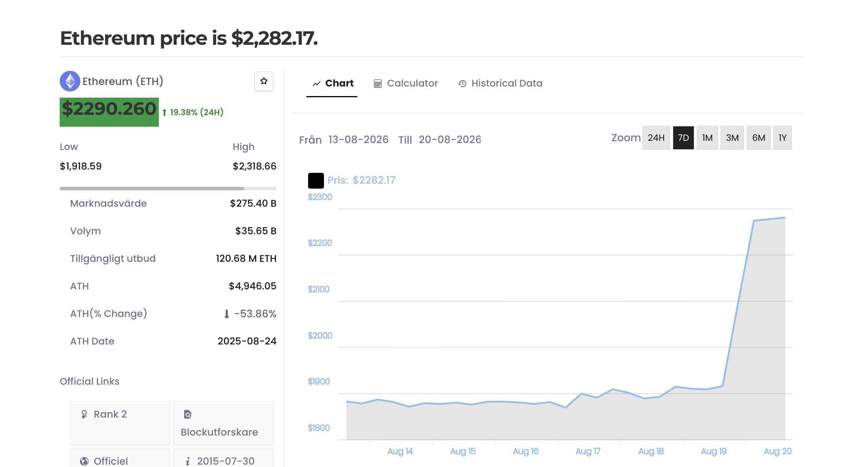The width and height of the screenshot is (868, 467).
Task: Click the calculator grid icon
Action: (378, 83)
